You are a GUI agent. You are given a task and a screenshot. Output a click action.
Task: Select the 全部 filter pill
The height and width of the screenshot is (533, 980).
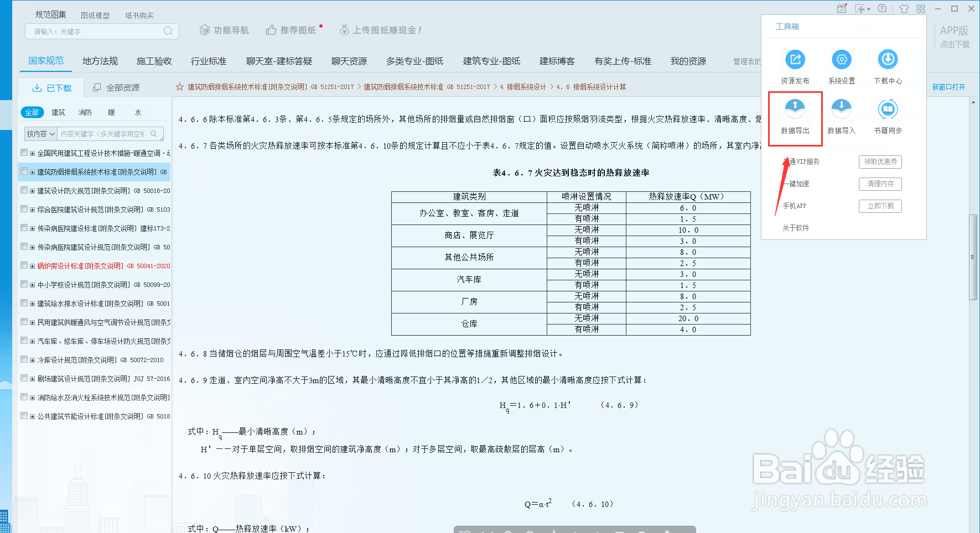32,112
